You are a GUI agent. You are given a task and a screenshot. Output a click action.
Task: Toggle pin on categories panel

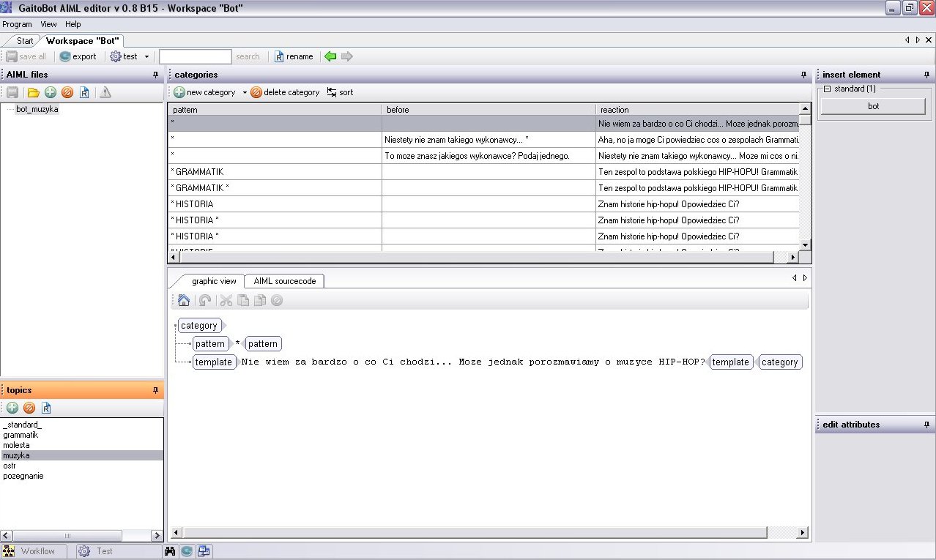[x=804, y=75]
